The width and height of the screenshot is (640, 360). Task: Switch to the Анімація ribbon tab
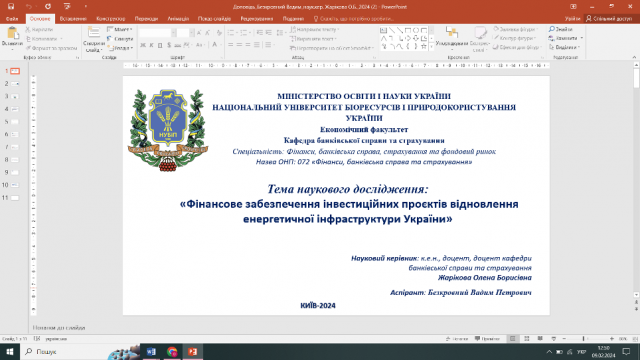pos(178,19)
